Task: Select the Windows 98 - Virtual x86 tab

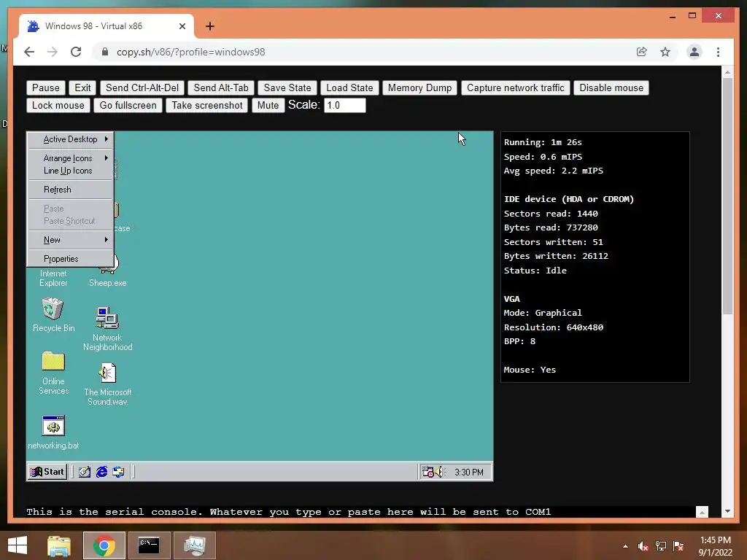Action: pyautogui.click(x=107, y=26)
